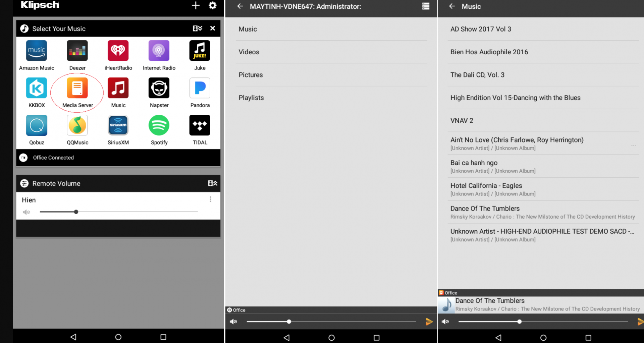
Task: Play HIGH-END AUDIOPHILE TEST DEMO SACD track
Action: (543, 235)
